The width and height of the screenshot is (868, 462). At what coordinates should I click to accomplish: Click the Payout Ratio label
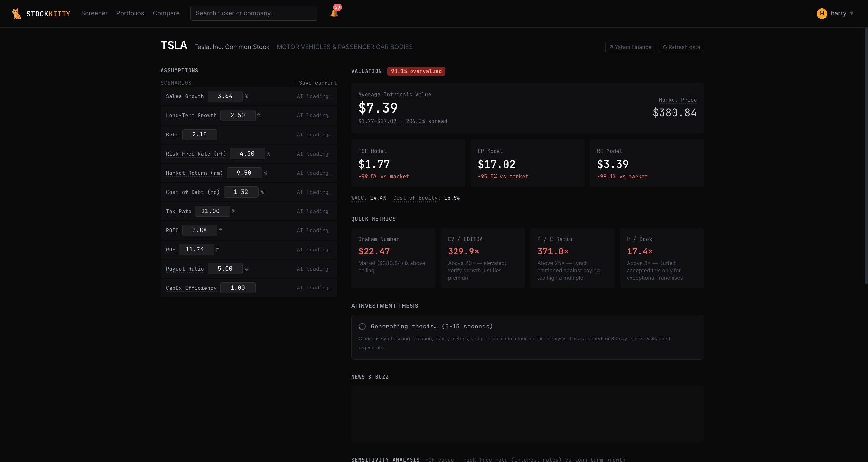tap(185, 269)
